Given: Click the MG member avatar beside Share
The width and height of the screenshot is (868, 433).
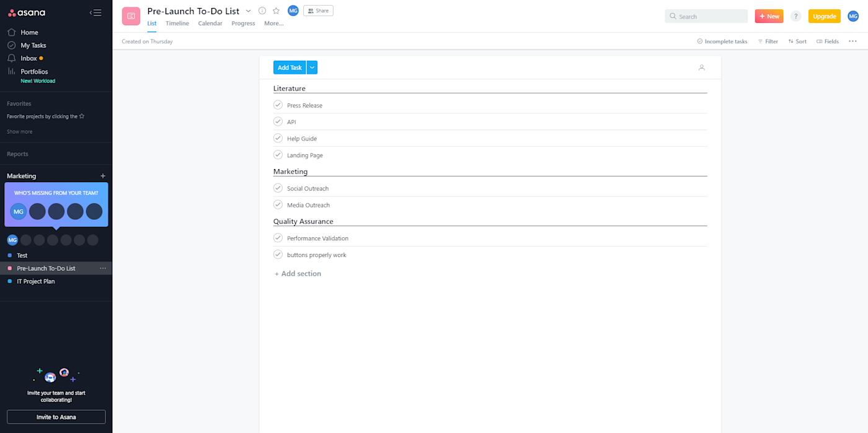Looking at the screenshot, I should pos(293,11).
